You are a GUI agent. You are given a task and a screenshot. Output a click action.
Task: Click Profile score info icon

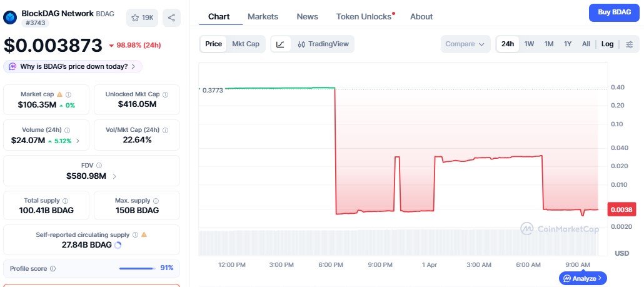[53, 269]
